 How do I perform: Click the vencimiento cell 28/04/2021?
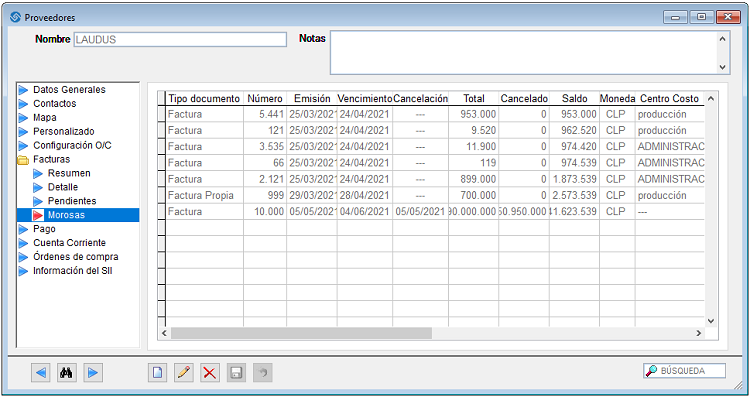(365, 195)
